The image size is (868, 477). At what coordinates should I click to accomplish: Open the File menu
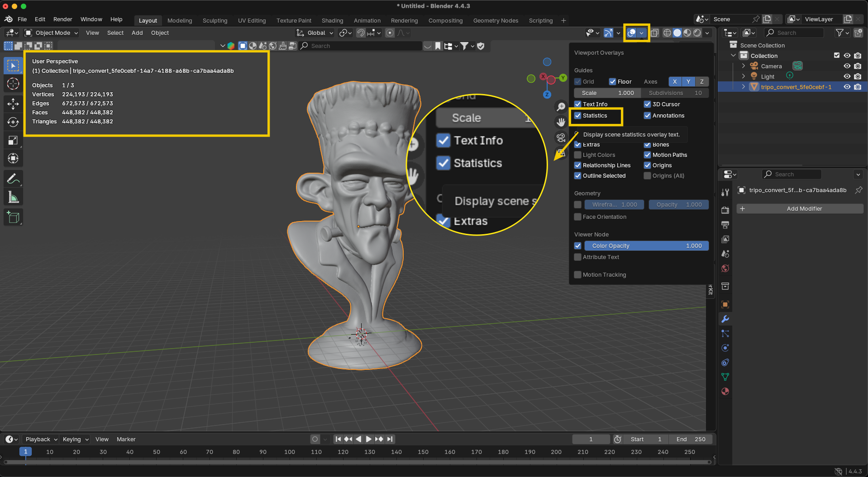22,19
